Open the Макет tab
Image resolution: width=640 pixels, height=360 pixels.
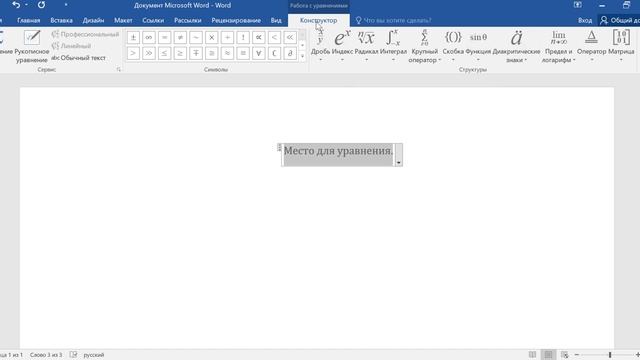click(123, 20)
